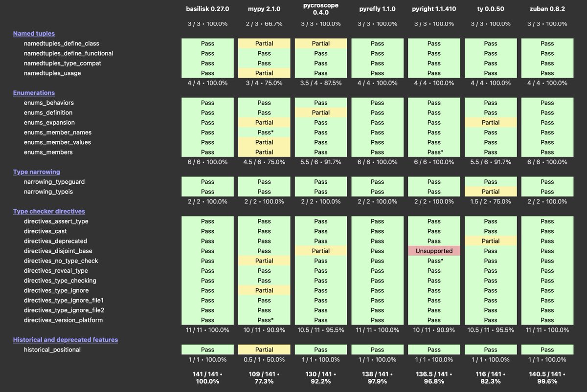Screen dimensions: 587x392
Task: Select the enums_members row label
Action: [x=48, y=152]
